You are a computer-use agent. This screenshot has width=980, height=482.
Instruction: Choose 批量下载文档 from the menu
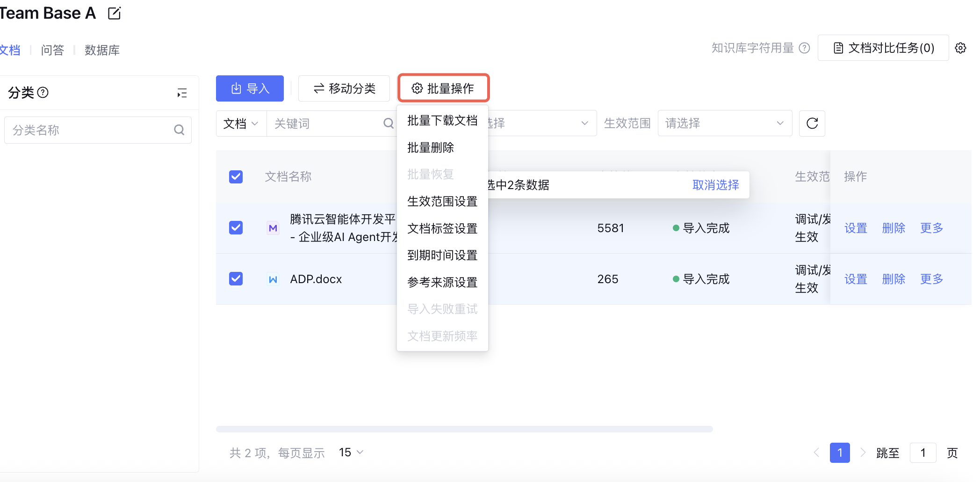point(442,120)
